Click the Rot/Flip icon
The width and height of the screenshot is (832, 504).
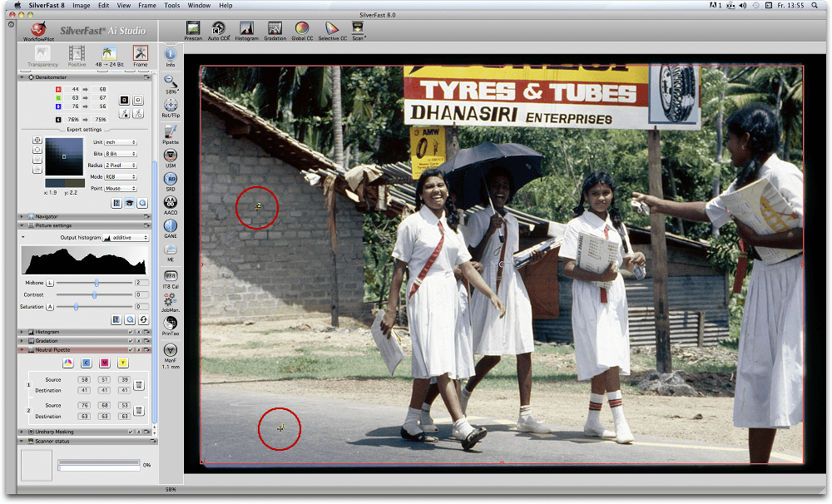171,106
